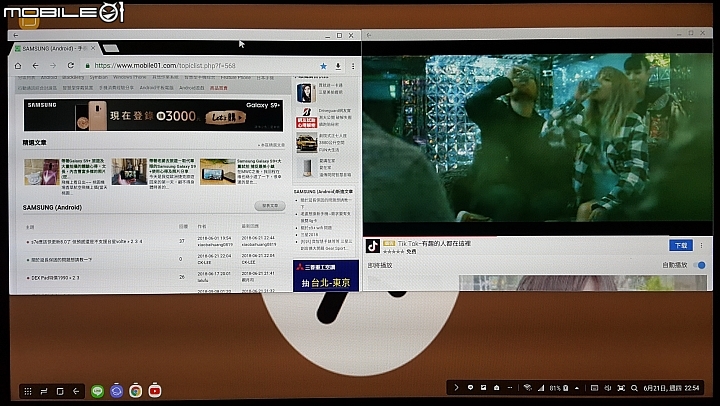Open Wi-Fi status in system tray
This screenshot has width=720, height=406.
528,388
